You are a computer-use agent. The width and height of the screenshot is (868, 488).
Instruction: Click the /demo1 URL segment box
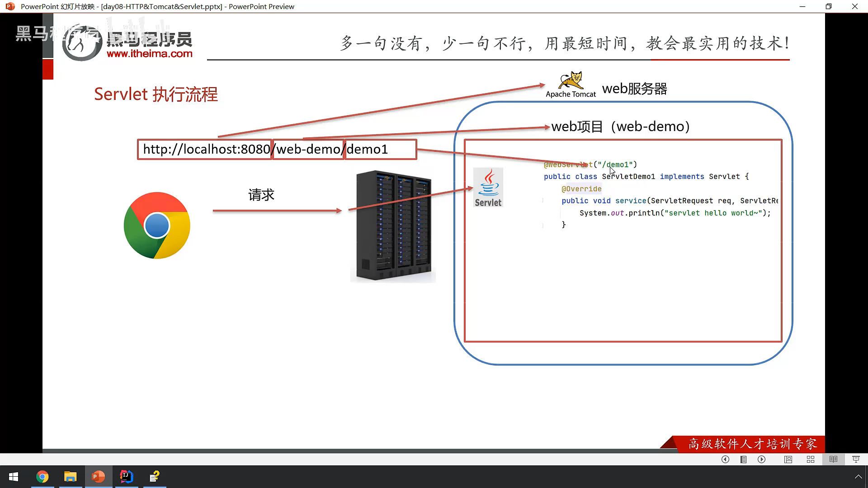tap(380, 150)
